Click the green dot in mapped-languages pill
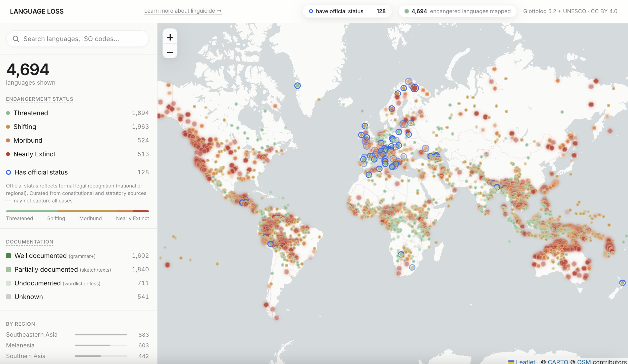 tap(406, 11)
